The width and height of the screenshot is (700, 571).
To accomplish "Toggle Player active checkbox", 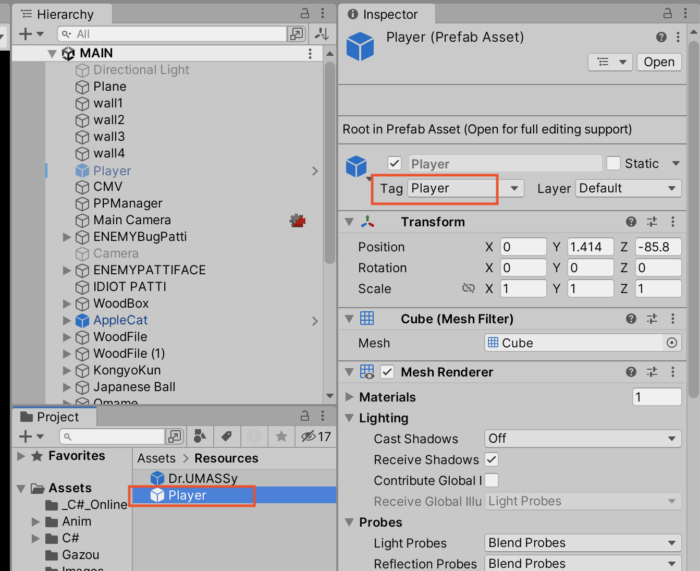I will [x=394, y=163].
